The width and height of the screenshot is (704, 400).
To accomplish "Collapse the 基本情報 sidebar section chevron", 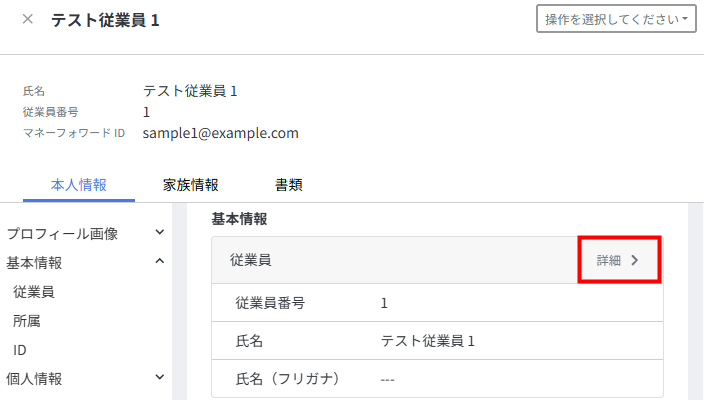I will click(159, 262).
